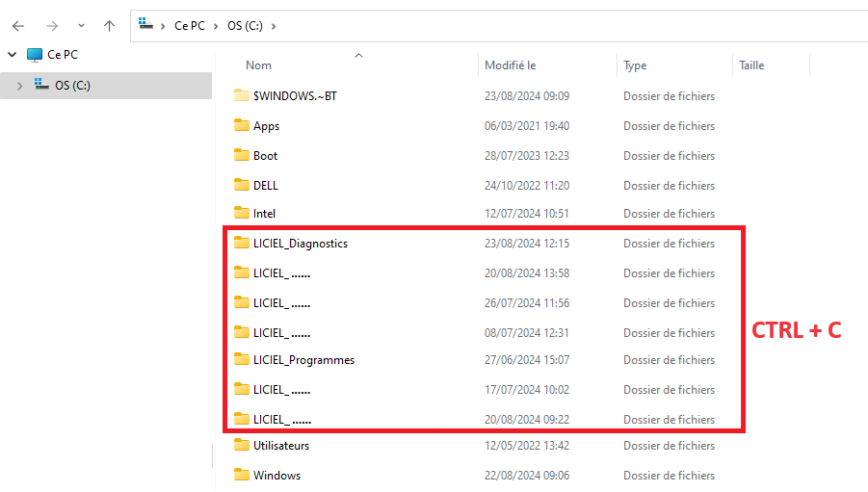868x492 pixels.
Task: Go forward with the right arrow button
Action: tap(51, 26)
